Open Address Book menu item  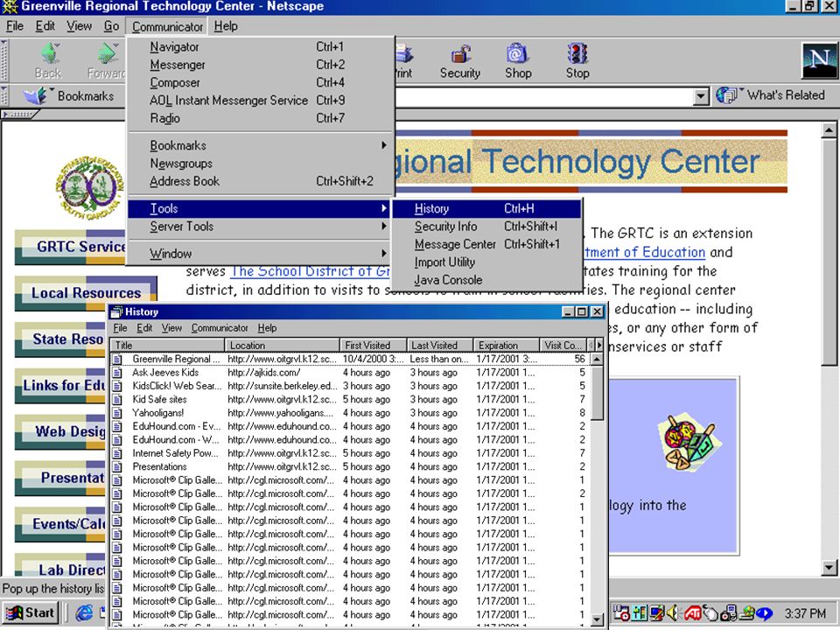point(261,181)
